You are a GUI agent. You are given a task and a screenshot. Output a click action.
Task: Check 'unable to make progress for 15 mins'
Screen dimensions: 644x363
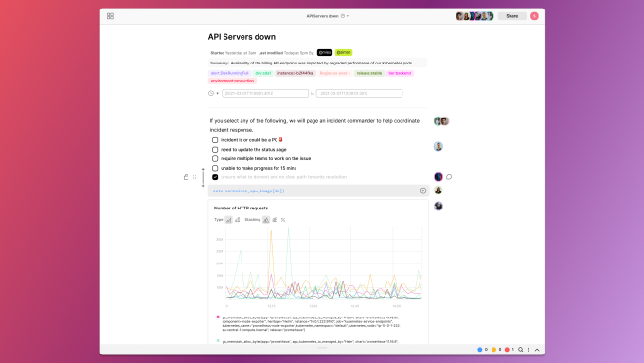tap(215, 168)
